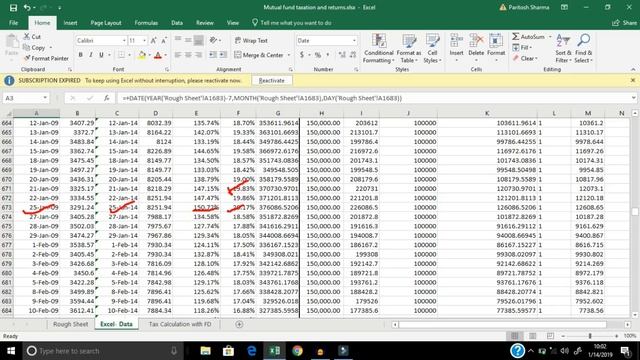Image resolution: width=640 pixels, height=360 pixels.
Task: Click Orientation text angle icon
Action: coord(213,40)
